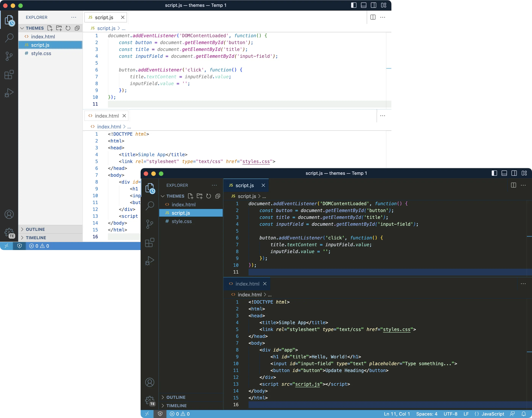532x418 pixels.
Task: Open Extensions view in dark window
Action: click(x=150, y=242)
